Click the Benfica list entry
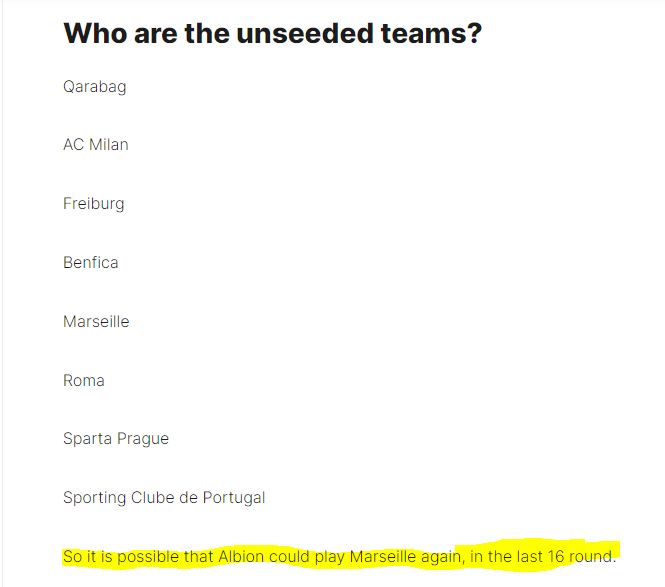The image size is (665, 587). click(x=91, y=263)
